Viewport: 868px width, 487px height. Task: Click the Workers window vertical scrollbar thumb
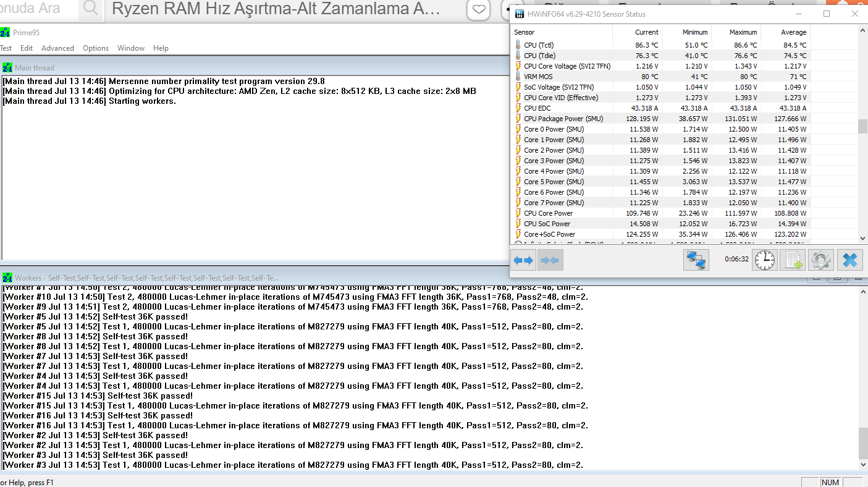(x=863, y=443)
